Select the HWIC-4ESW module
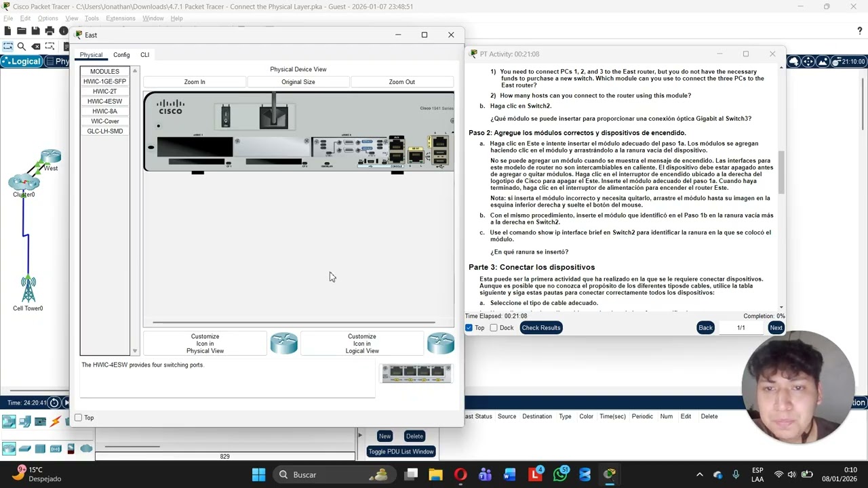The width and height of the screenshot is (868, 488). pos(105,101)
